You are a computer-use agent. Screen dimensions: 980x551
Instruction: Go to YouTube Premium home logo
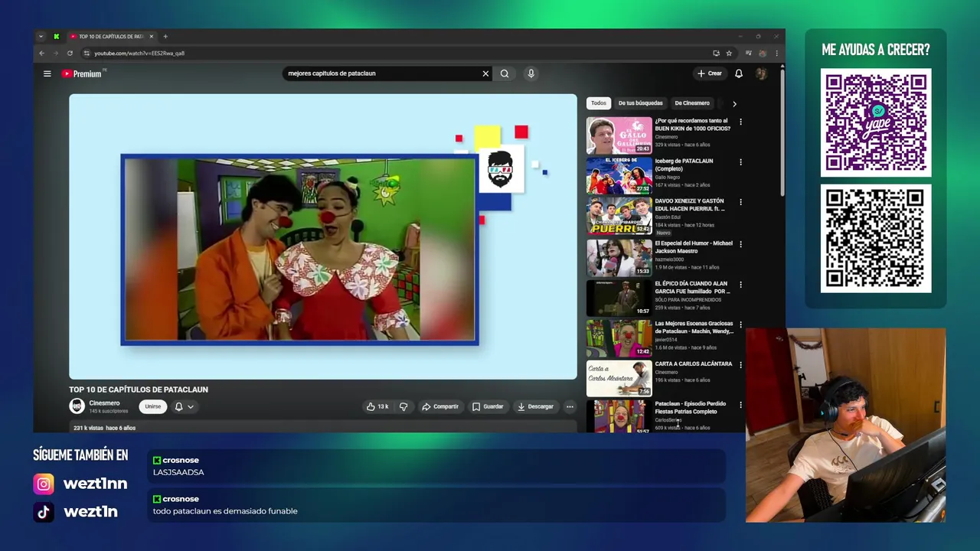click(x=83, y=73)
